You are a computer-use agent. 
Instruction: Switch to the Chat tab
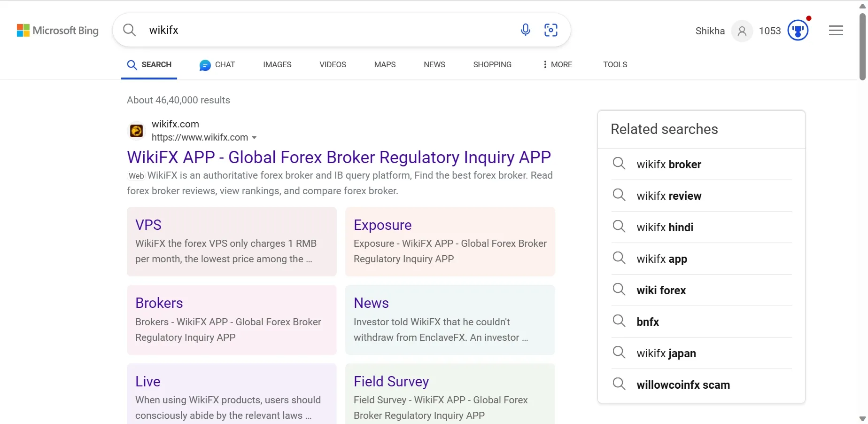pyautogui.click(x=217, y=65)
